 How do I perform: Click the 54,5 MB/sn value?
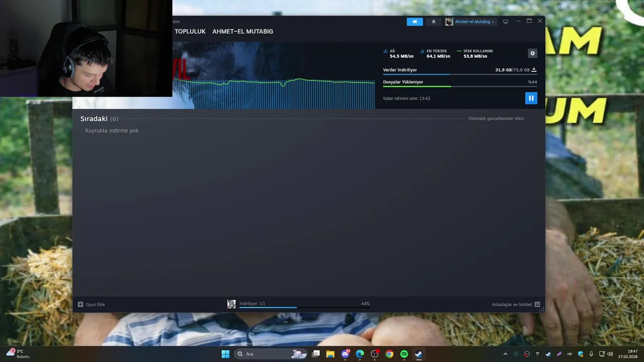click(x=401, y=56)
